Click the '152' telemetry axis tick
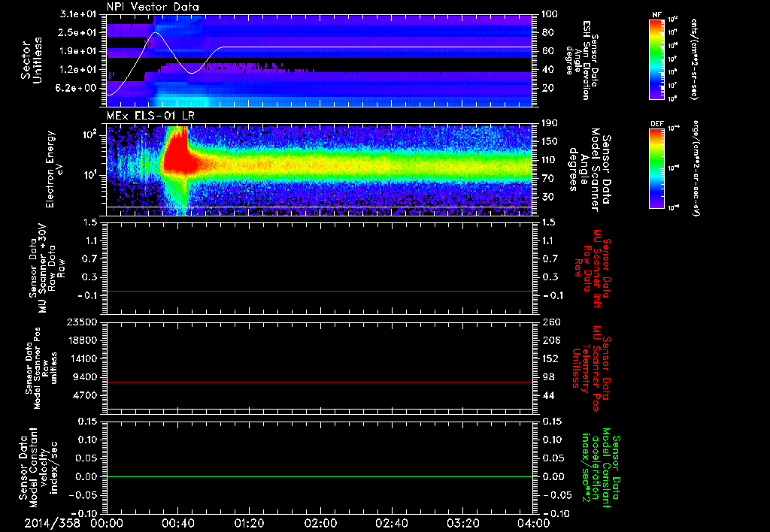The width and height of the screenshot is (770, 532). point(550,358)
